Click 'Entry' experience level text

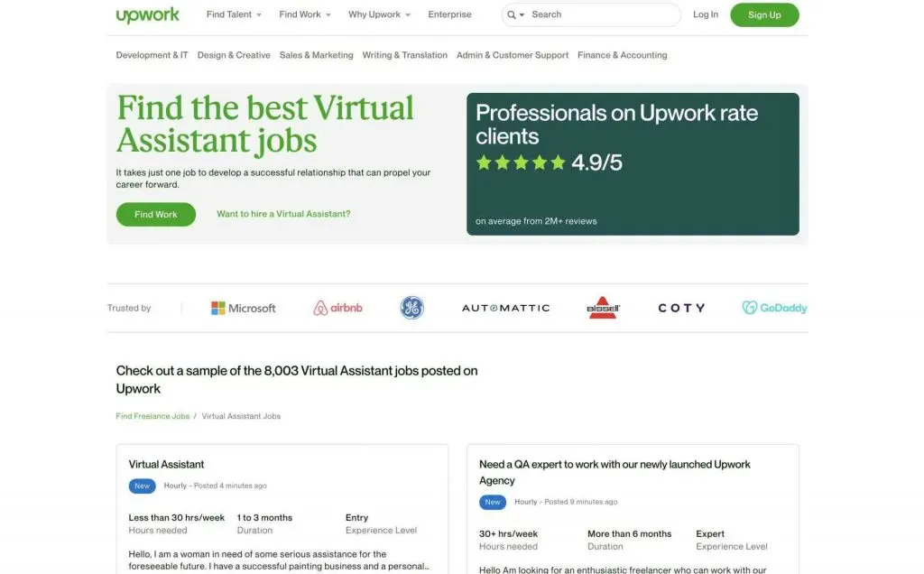pyautogui.click(x=356, y=517)
